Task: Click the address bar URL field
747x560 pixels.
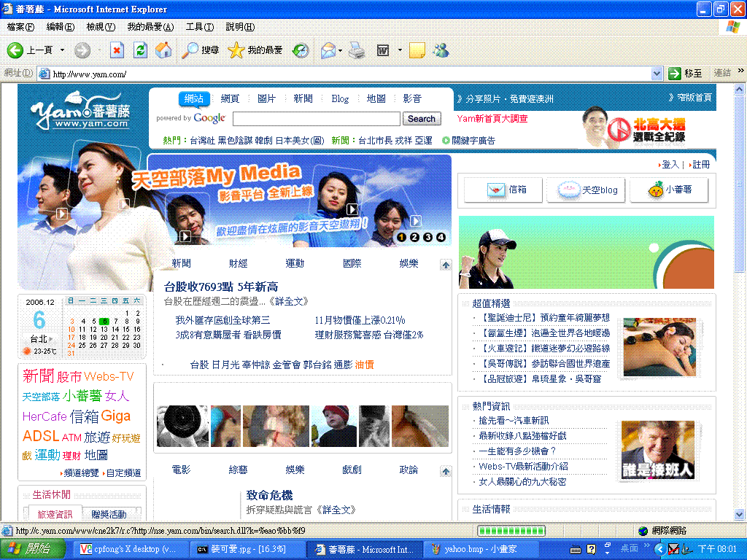Action: point(350,74)
